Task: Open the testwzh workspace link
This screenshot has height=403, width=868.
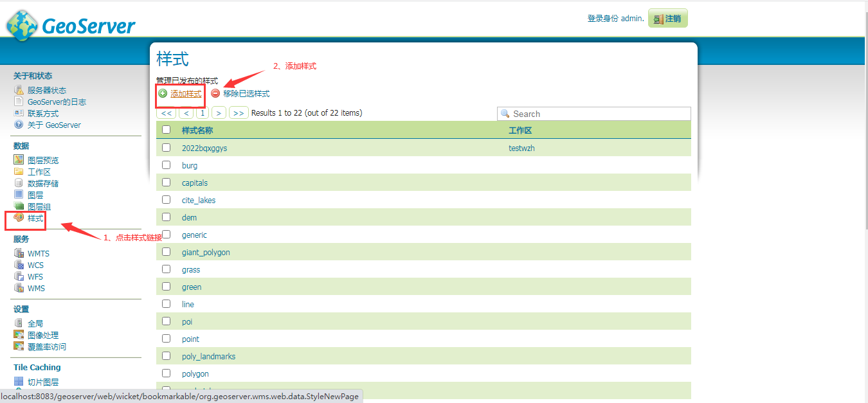Action: click(521, 148)
